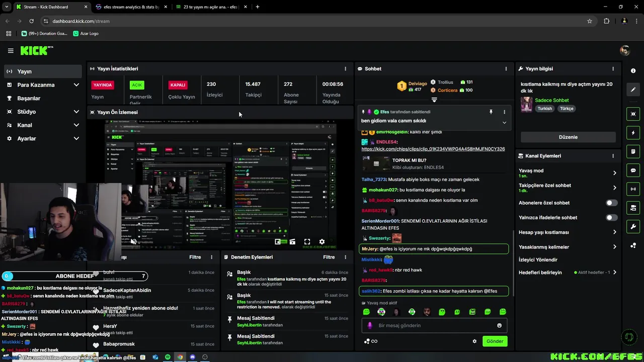Click the three-dots cluster icon in right rail

coord(633,245)
